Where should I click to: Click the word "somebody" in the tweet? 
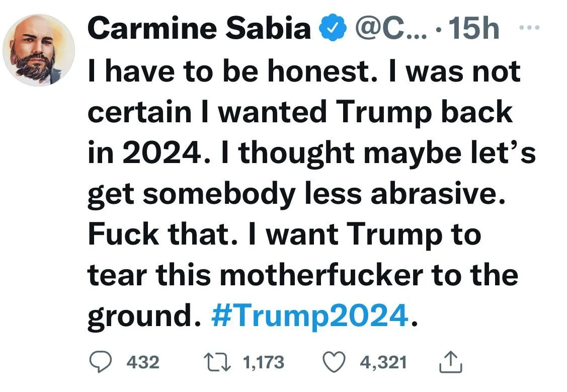218,194
